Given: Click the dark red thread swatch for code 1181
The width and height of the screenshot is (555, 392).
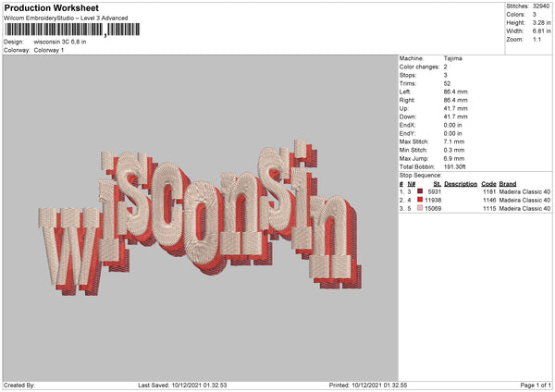Looking at the screenshot, I should tap(420, 191).
